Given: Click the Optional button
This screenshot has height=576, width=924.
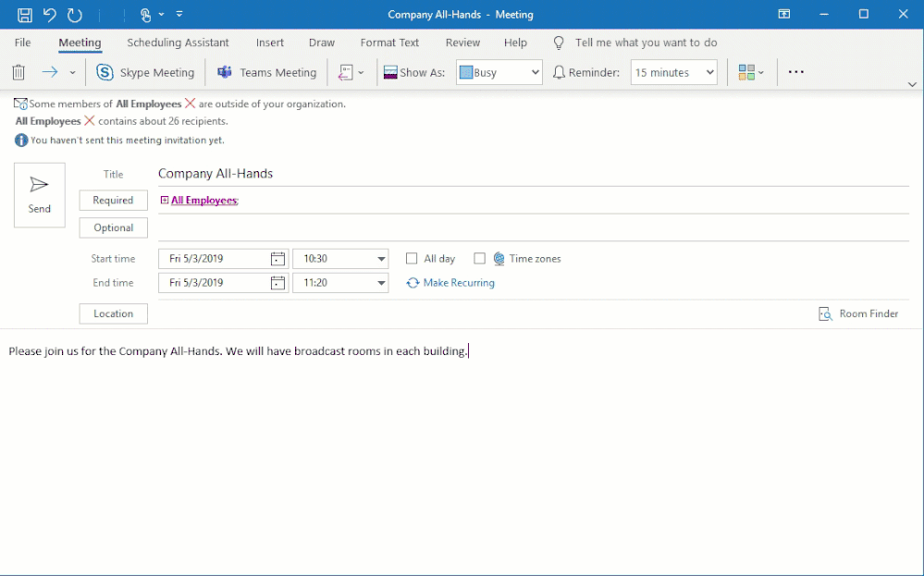Looking at the screenshot, I should pos(113,228).
